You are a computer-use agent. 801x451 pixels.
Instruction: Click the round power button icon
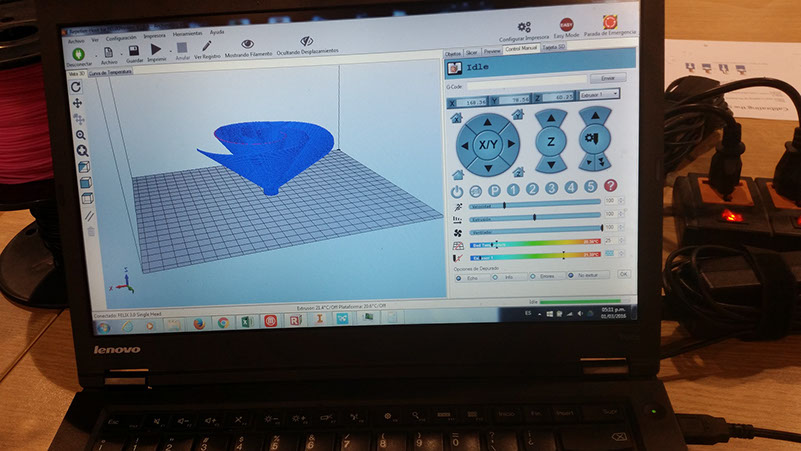coord(457,192)
